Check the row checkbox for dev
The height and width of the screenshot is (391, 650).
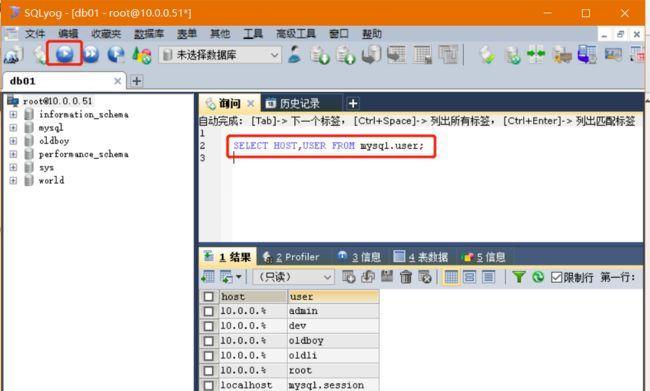click(209, 326)
